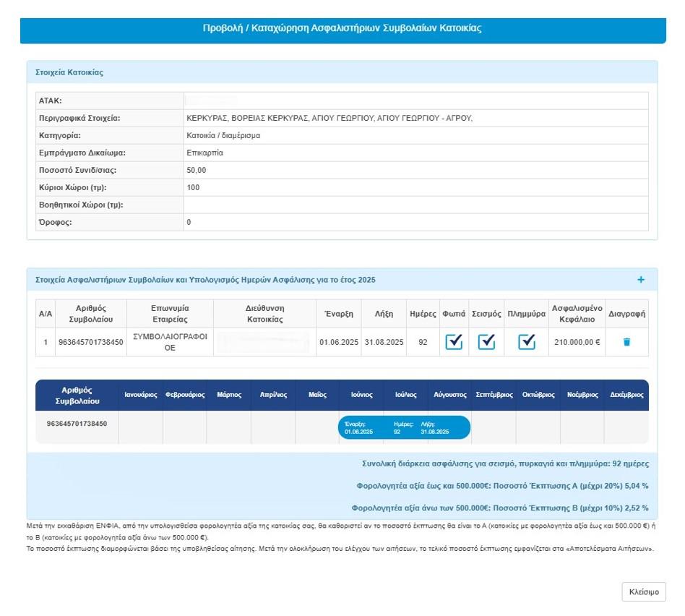Image resolution: width=685 pixels, height=616 pixels.
Task: Click the Ασφαλισμένο Κεφάλαιο column header
Action: pyautogui.click(x=576, y=314)
